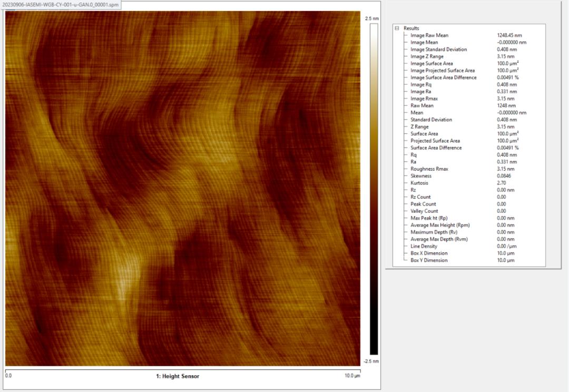
Task: Select the Image Surface Area Difference row
Action: [x=468, y=77]
